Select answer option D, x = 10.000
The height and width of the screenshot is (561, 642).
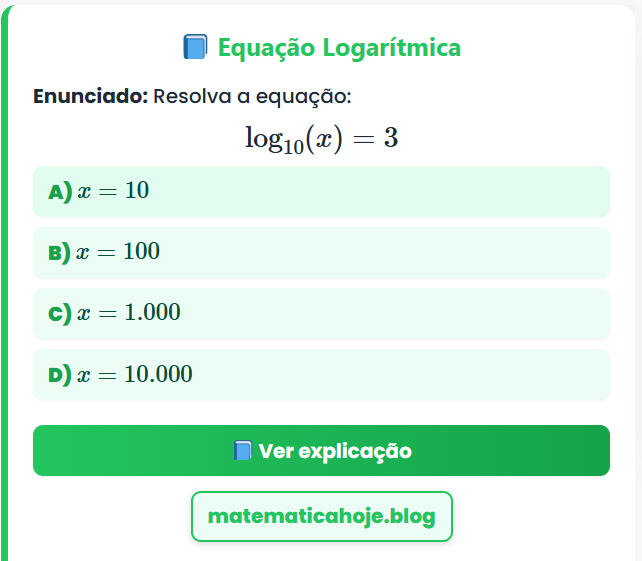(321, 375)
